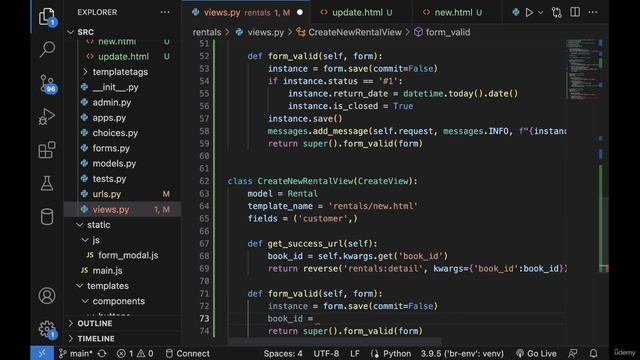Open models.py in the explorer

click(114, 164)
